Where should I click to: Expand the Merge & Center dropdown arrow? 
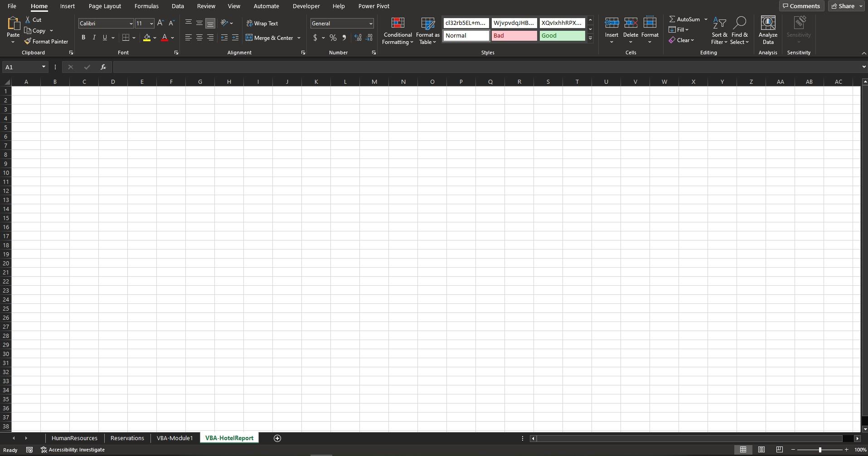(299, 38)
